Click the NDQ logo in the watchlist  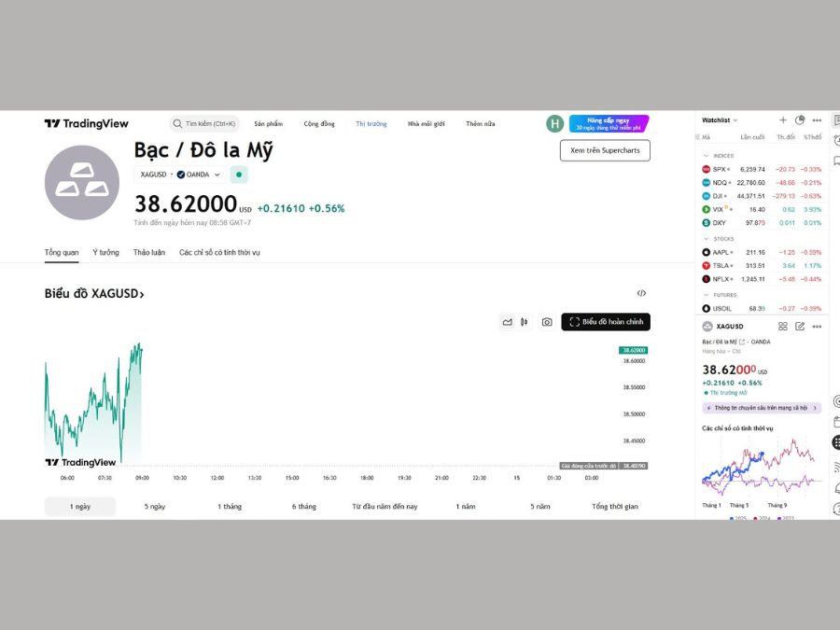pyautogui.click(x=707, y=183)
